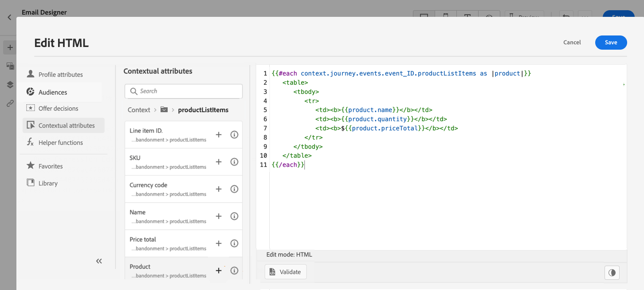
Task: Open the Favorites section
Action: pyautogui.click(x=51, y=166)
